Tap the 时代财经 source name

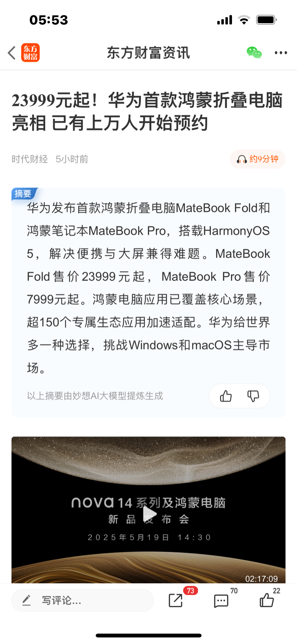[x=30, y=159]
